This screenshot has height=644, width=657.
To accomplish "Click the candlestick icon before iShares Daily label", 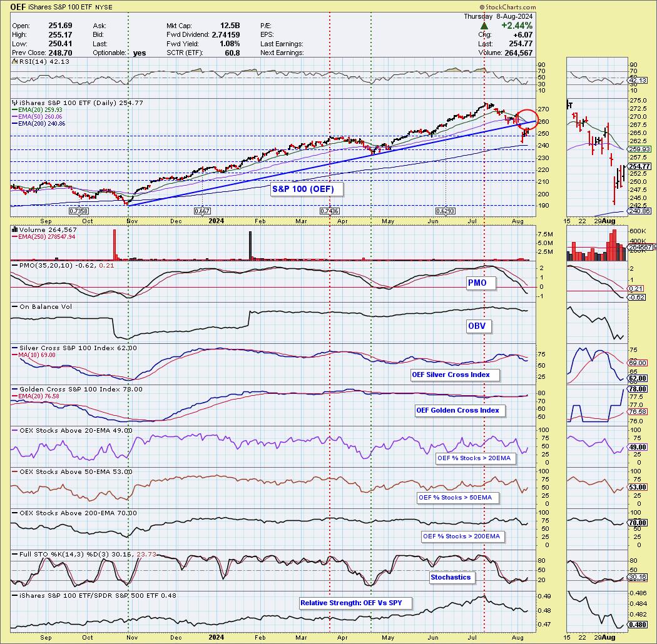I will (15, 103).
